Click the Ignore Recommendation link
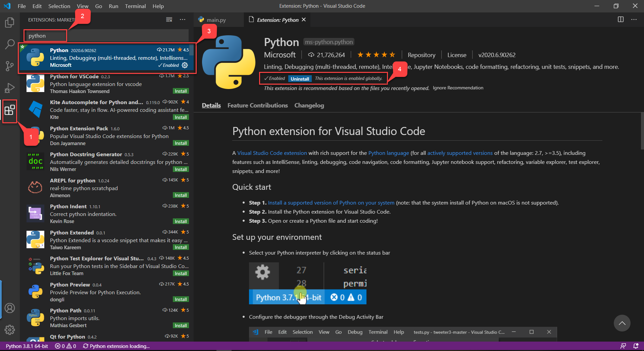Image resolution: width=644 pixels, height=351 pixels. tap(458, 88)
